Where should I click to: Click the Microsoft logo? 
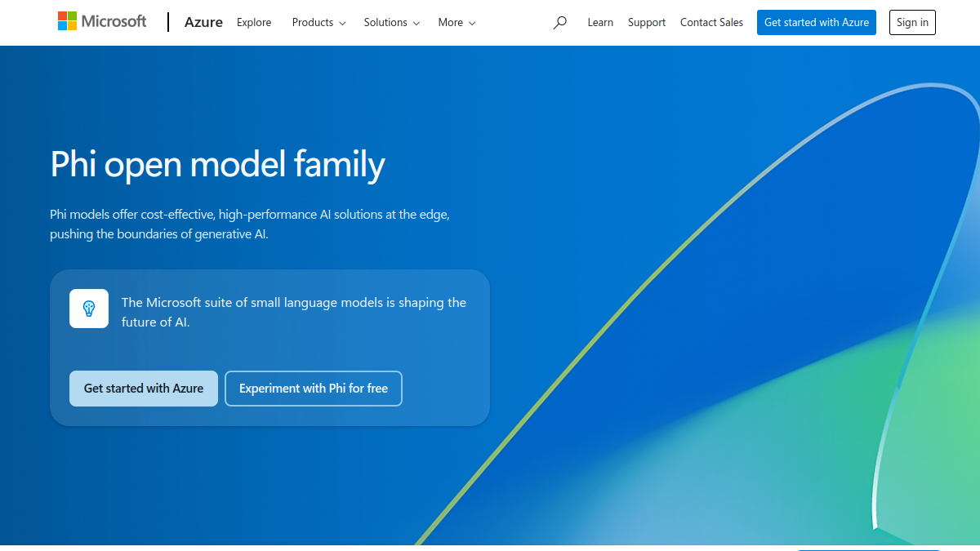click(x=102, y=22)
